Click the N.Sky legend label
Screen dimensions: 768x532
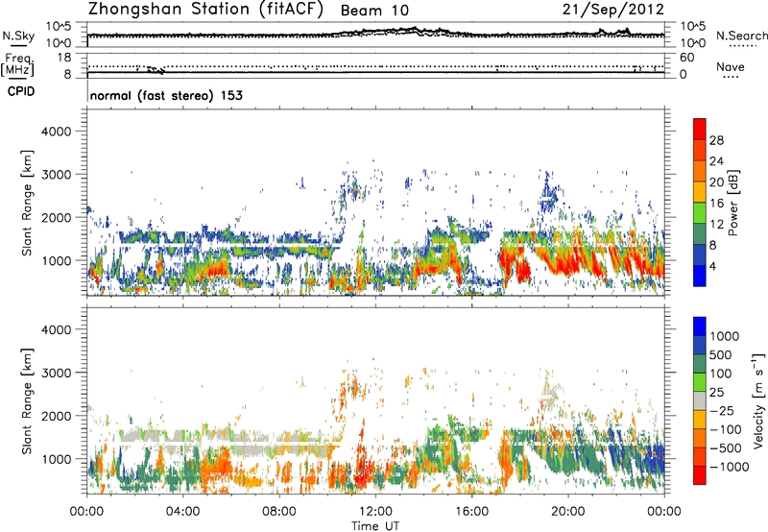tap(18, 36)
